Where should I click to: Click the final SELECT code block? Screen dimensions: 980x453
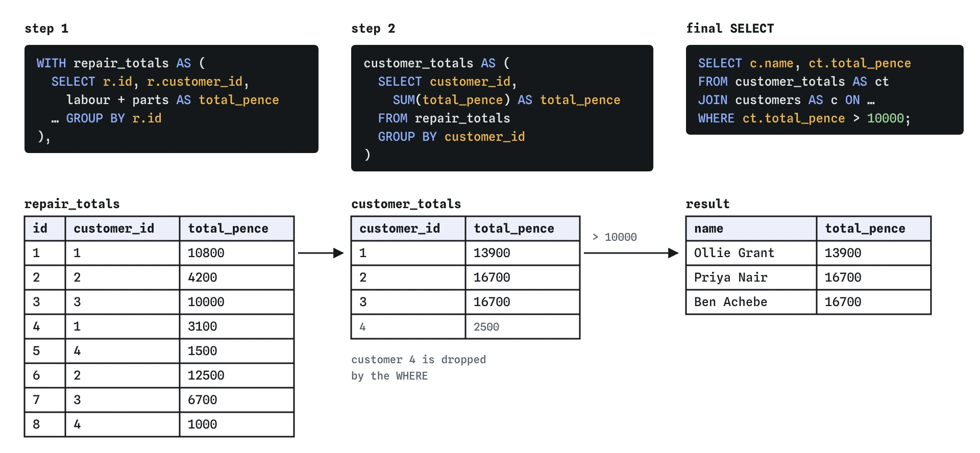tap(825, 90)
